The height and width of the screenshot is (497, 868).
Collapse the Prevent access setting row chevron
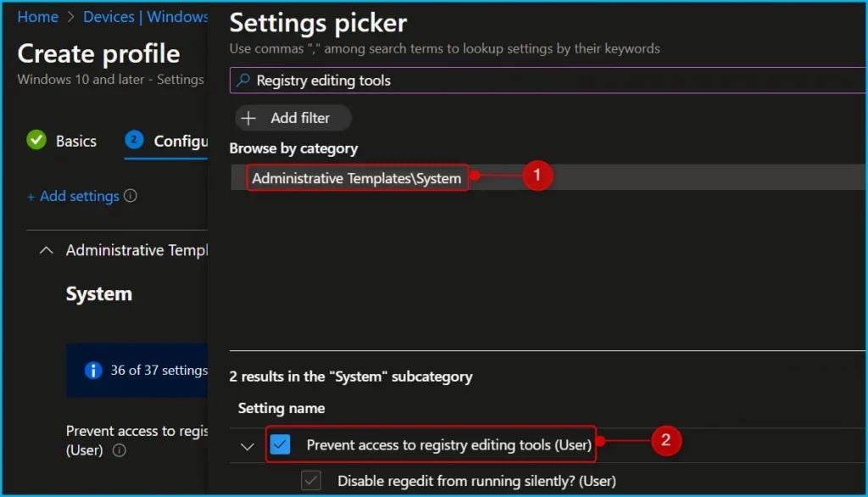pos(248,445)
